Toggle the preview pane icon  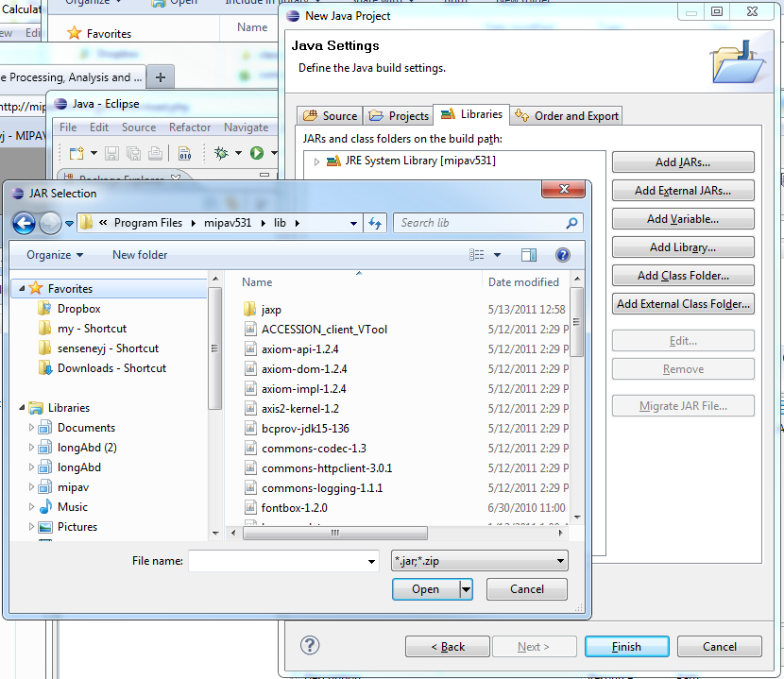[529, 255]
